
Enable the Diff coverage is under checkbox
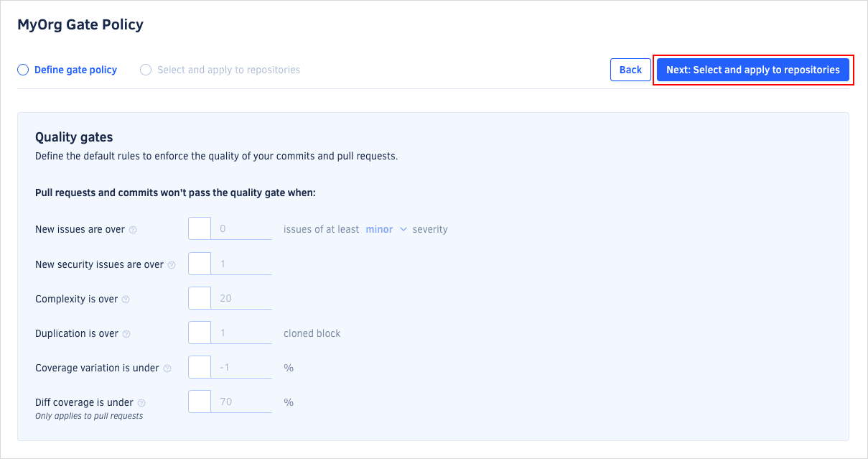point(200,402)
